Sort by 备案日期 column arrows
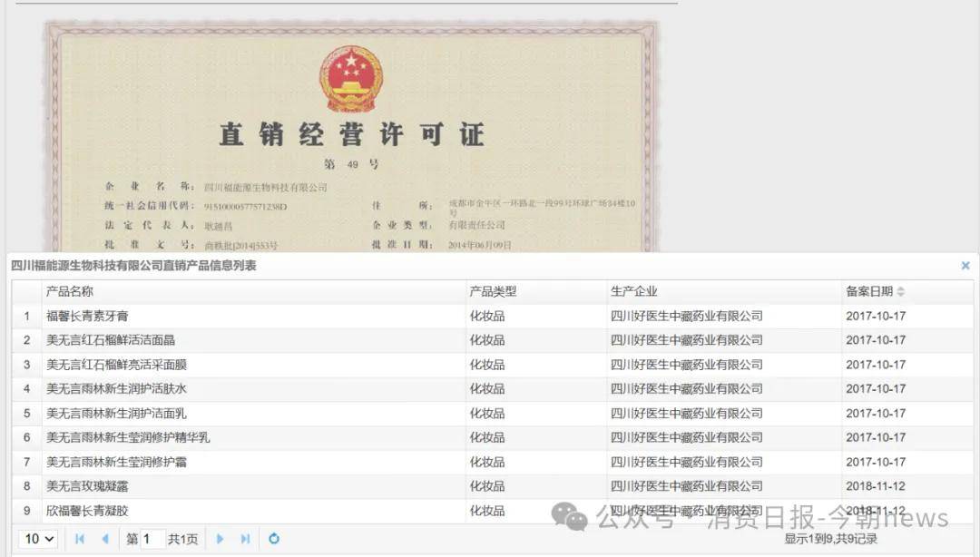Screen dimensions: 980x557 tap(901, 291)
